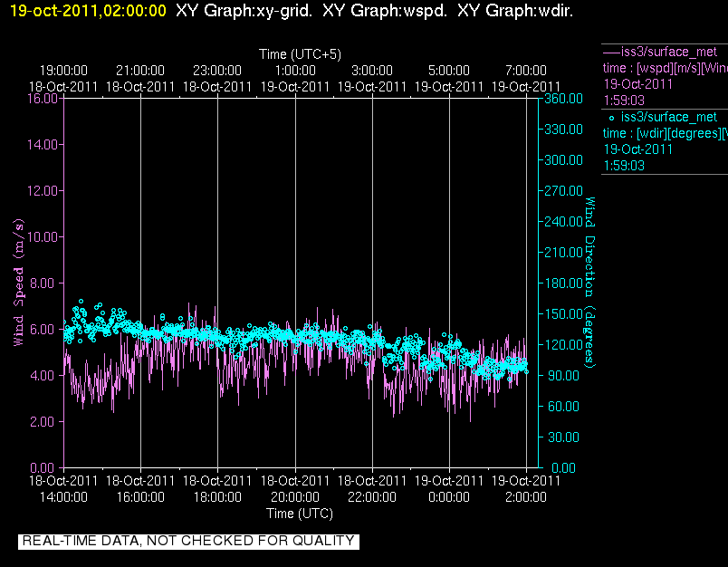
Task: Select the wdir iss3/surface_met legend entry
Action: point(665,141)
